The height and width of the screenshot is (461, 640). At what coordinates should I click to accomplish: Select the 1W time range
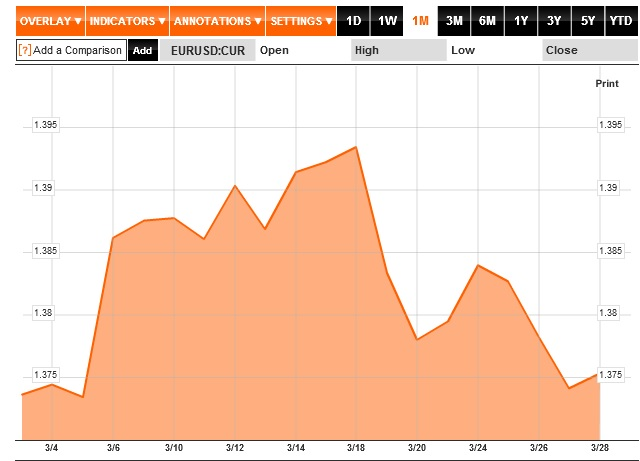click(387, 21)
